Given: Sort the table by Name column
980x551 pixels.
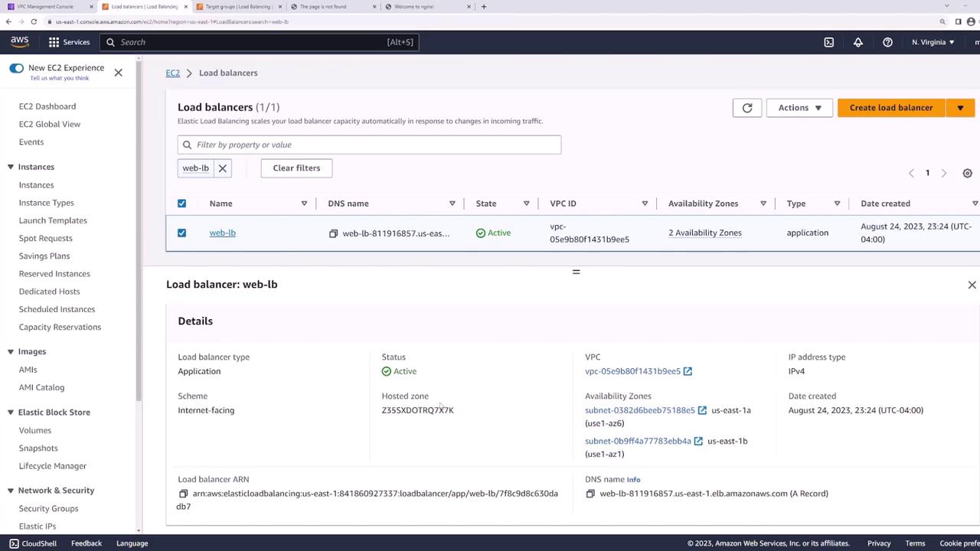Looking at the screenshot, I should pos(304,204).
